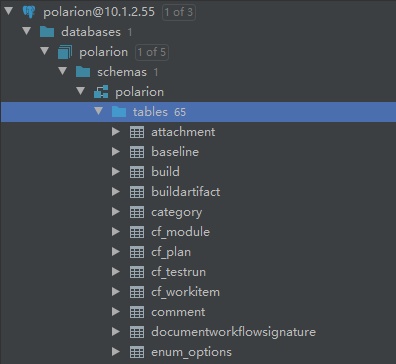
Task: Click the polarion database stack icon
Action: tap(65, 52)
